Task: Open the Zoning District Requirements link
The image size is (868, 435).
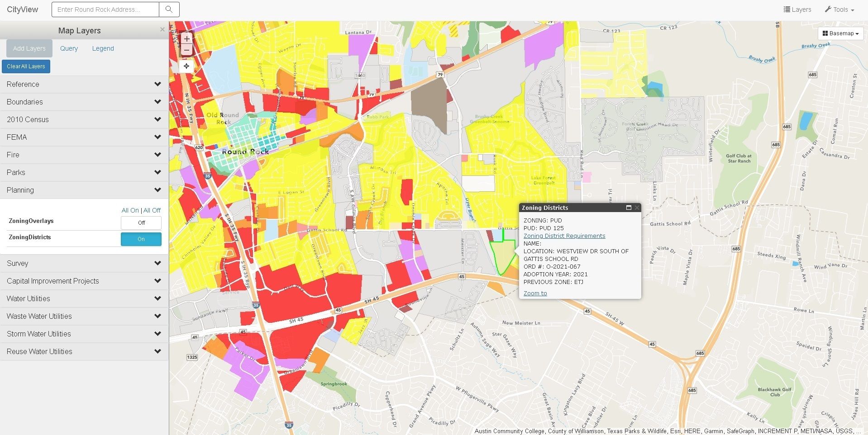Action: 564,236
